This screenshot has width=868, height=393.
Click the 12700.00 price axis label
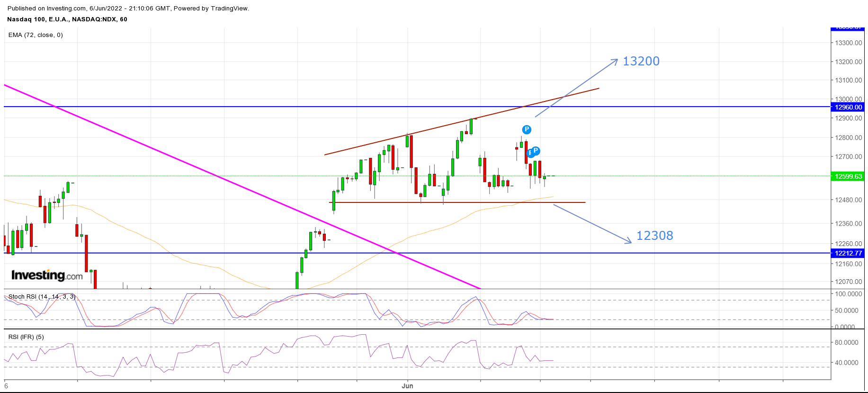pos(848,157)
